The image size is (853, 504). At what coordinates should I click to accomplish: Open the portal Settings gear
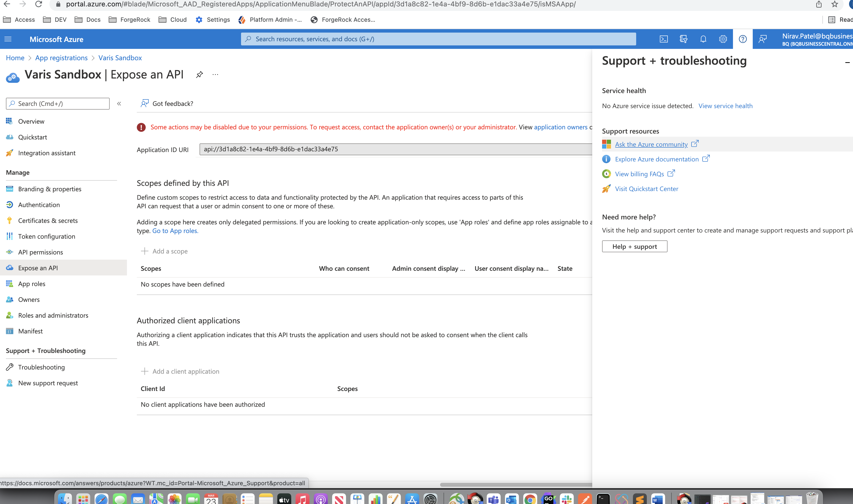(x=723, y=39)
